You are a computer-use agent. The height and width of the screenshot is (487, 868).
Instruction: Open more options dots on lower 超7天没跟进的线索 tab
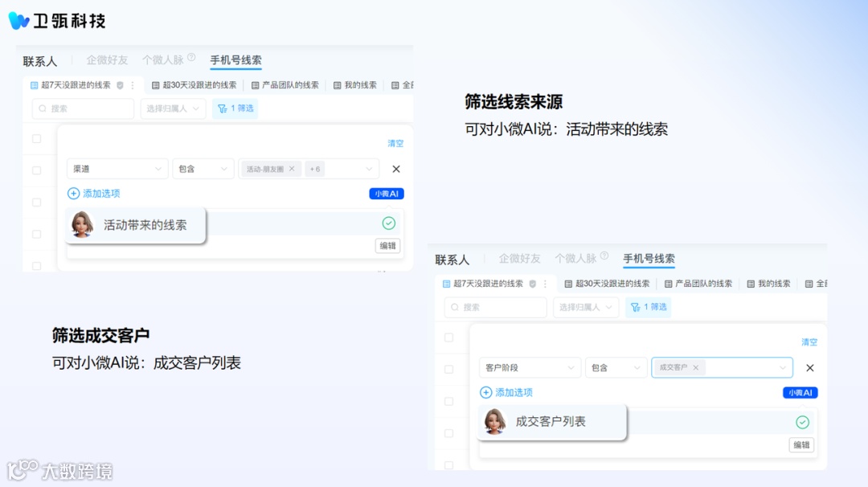545,284
